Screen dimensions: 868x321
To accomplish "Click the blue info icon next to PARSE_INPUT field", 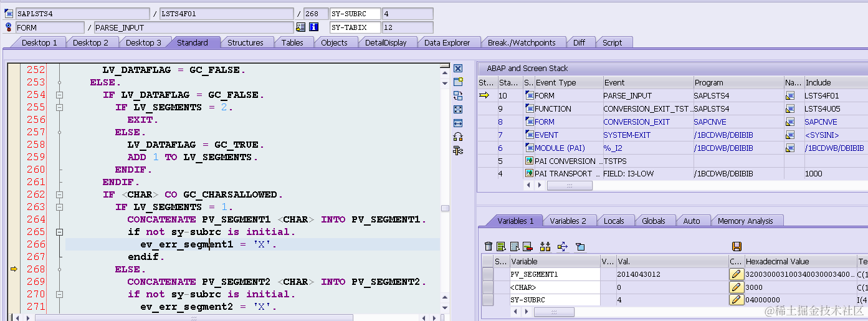I will (x=313, y=27).
